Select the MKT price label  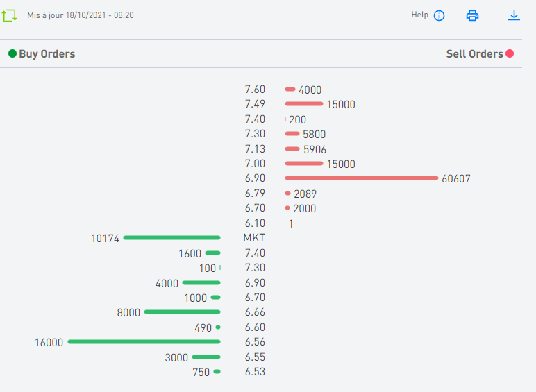click(254, 238)
